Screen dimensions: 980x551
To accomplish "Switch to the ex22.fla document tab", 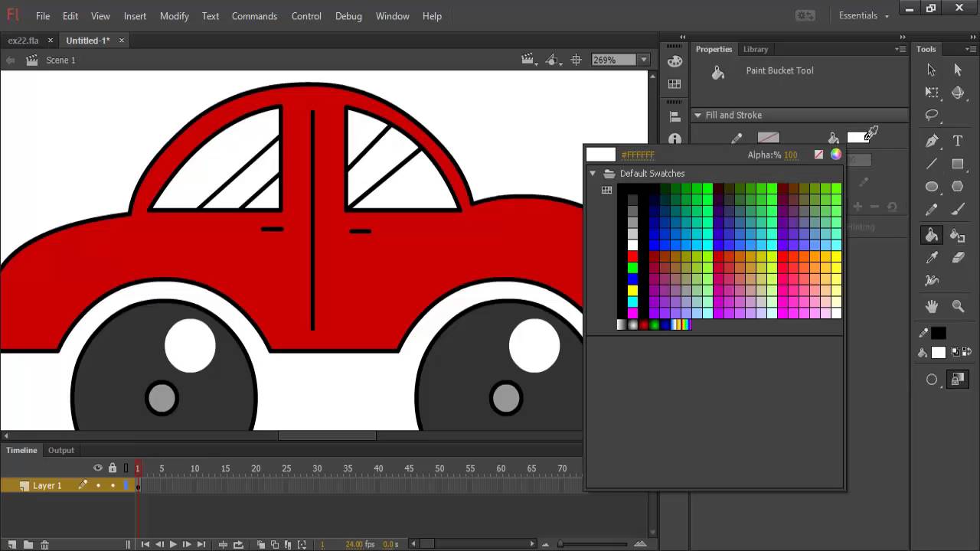I will 23,41.
